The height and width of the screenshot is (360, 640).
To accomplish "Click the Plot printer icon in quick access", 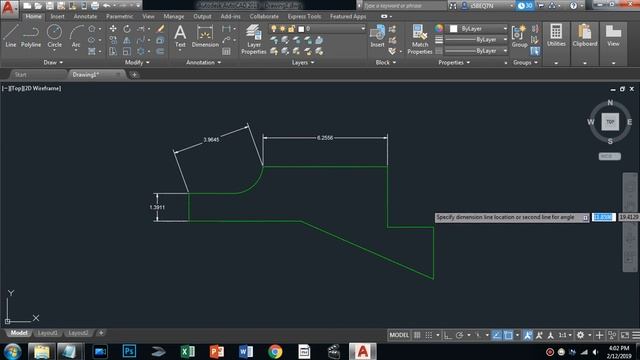I will click(95, 6).
